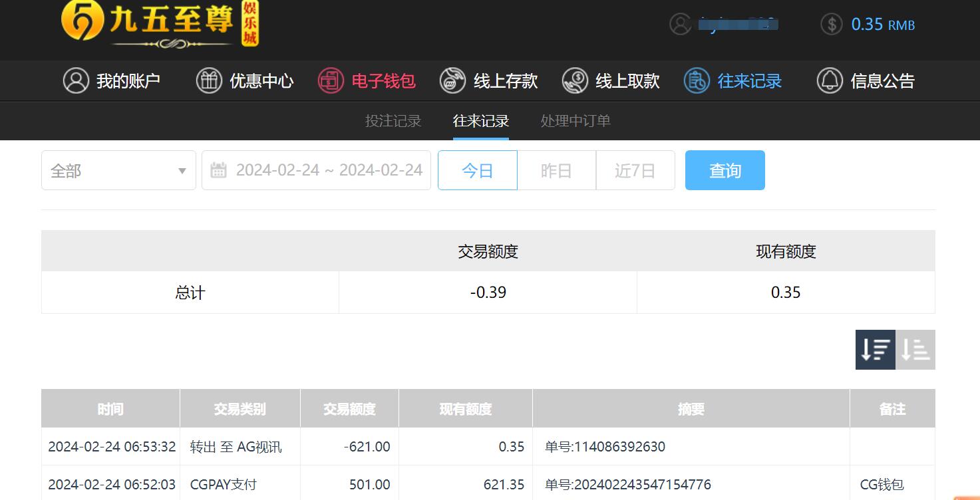The height and width of the screenshot is (500, 980).
Task: Click the dollar balance icon
Action: coord(832,25)
